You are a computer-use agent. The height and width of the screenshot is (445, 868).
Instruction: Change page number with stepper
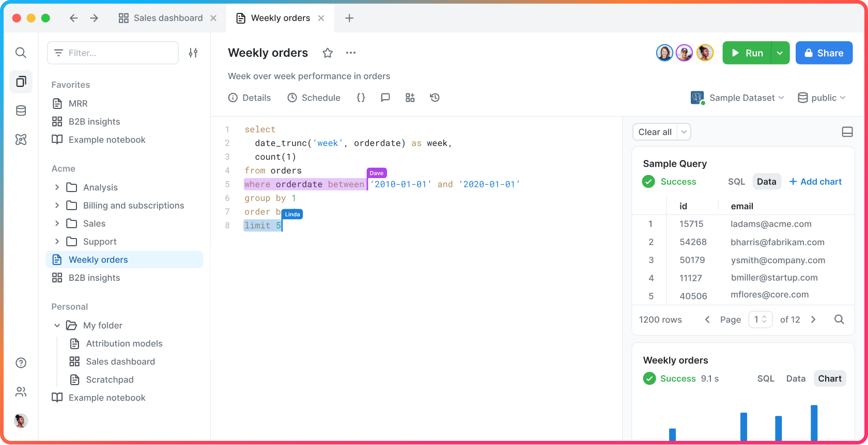(x=761, y=320)
